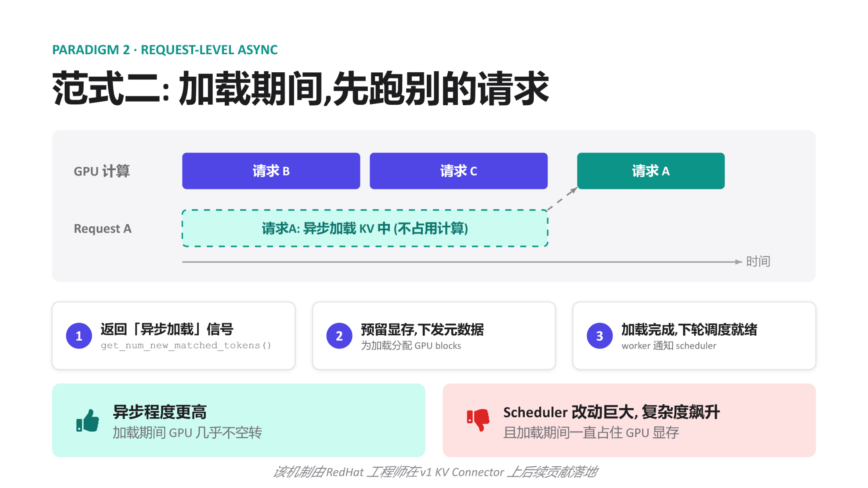Click the 加载完成,下轮调度就绪 step card
Image resolution: width=868 pixels, height=488 pixels.
coord(694,336)
